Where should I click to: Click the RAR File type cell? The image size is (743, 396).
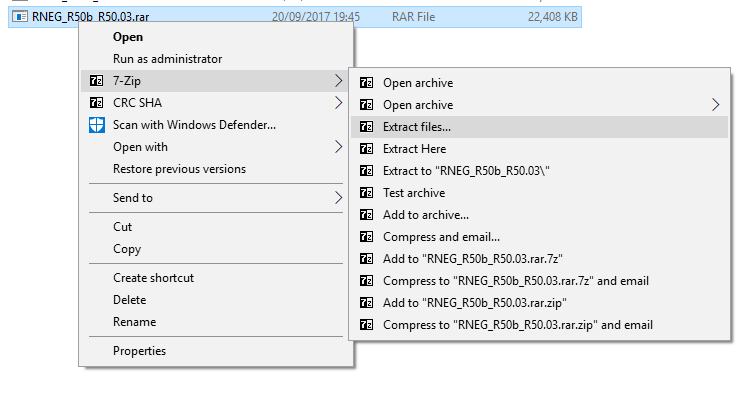point(413,17)
